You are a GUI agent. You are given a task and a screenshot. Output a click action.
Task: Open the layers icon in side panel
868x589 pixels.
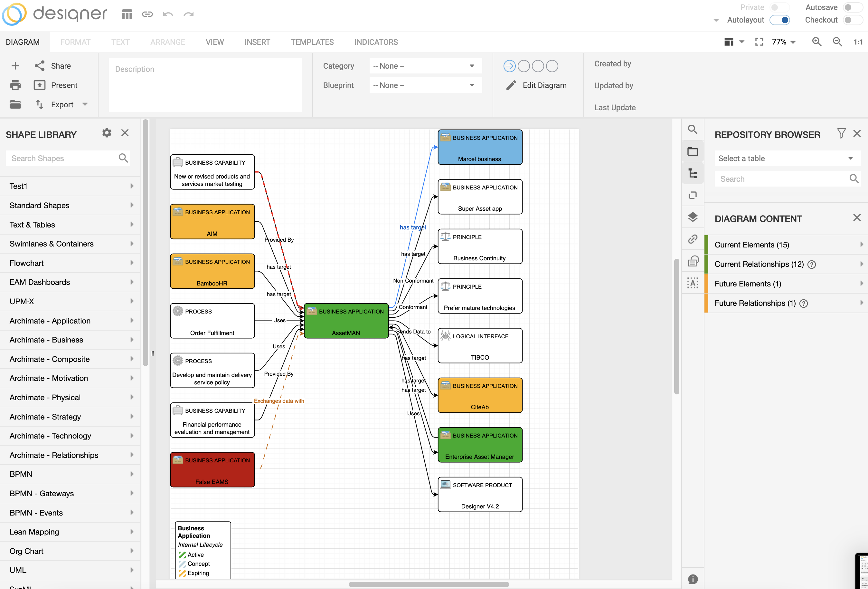(x=693, y=217)
